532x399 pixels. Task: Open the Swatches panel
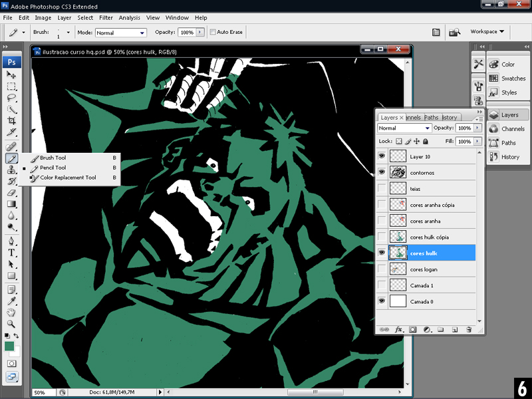click(x=513, y=78)
